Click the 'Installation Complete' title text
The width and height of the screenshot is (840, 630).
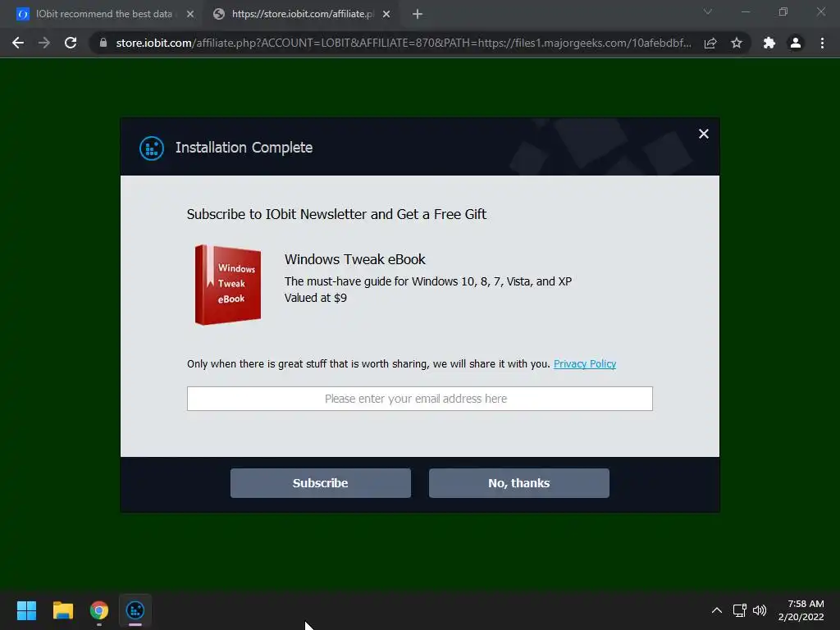[x=244, y=148]
